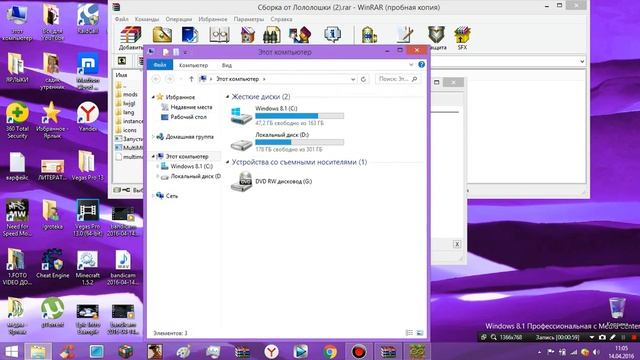Screen dimensions: 640x360
Task: Go up one folder in WinRAR
Action: (x=122, y=61)
